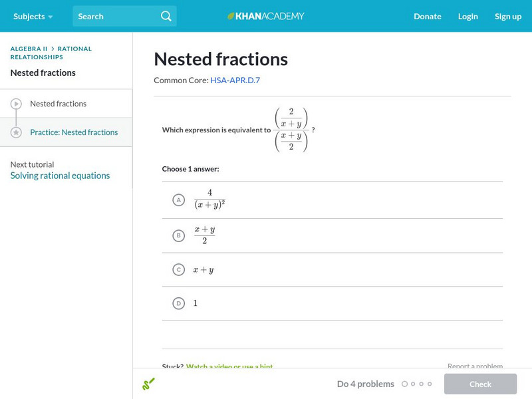The width and height of the screenshot is (532, 399).
Task: Click the search magnifying glass icon
Action: click(x=166, y=16)
